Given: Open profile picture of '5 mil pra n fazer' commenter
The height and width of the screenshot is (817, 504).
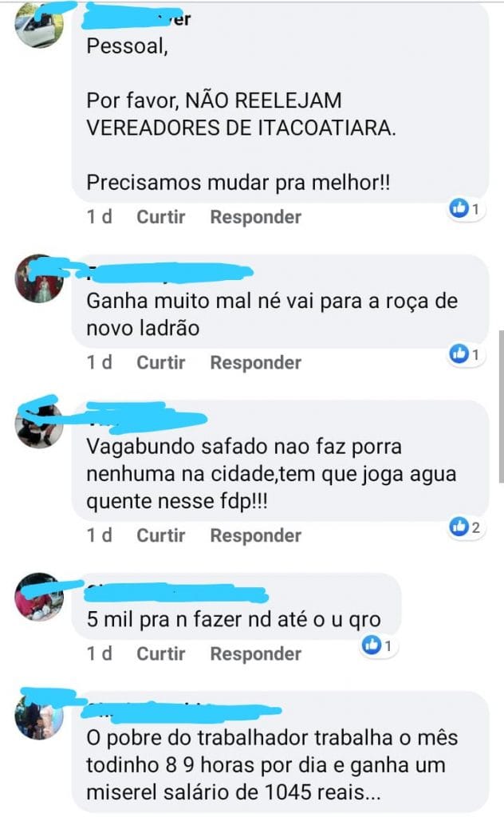Looking at the screenshot, I should tap(39, 597).
